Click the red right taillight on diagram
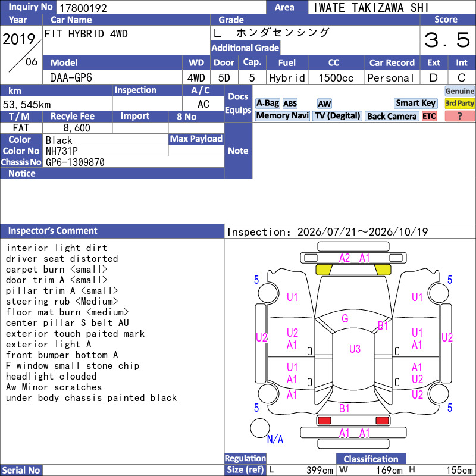The image size is (476, 476). click(382, 421)
